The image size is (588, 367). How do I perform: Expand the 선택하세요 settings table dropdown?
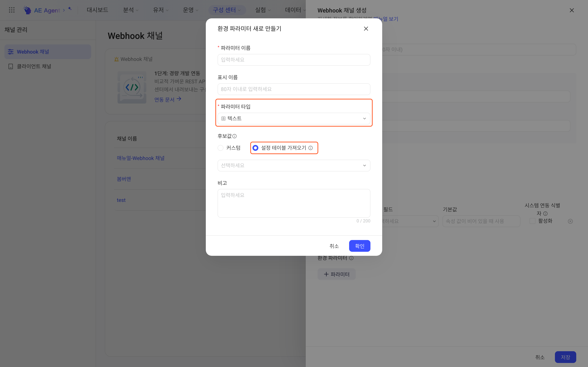294,166
